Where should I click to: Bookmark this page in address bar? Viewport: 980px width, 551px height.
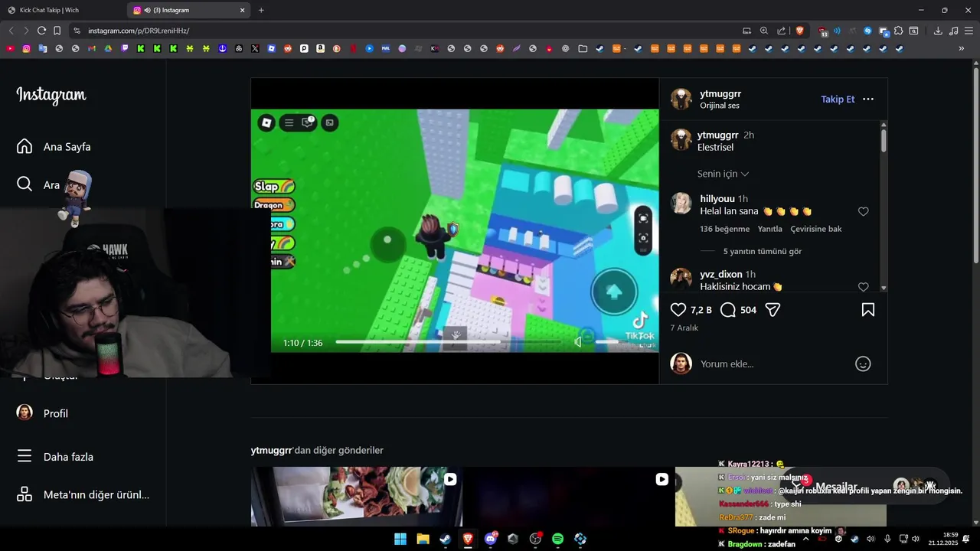pyautogui.click(x=57, y=31)
